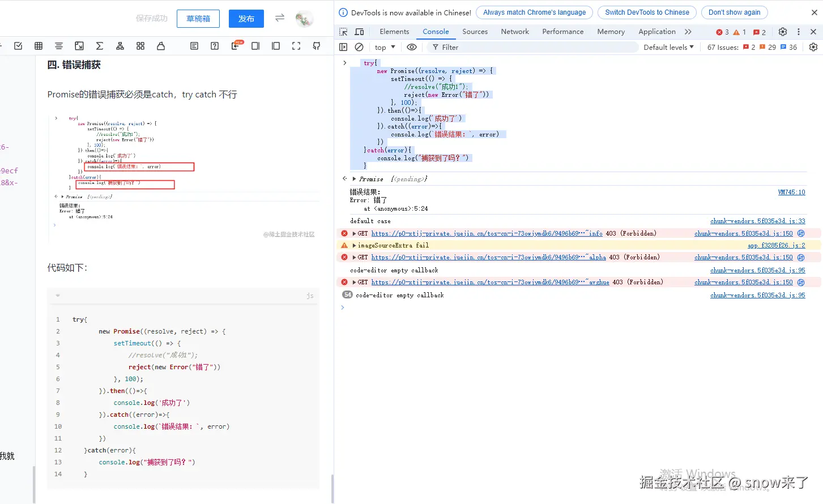The image size is (823, 504).
Task: Expand the Promise {<pending>} result
Action: coord(354,179)
